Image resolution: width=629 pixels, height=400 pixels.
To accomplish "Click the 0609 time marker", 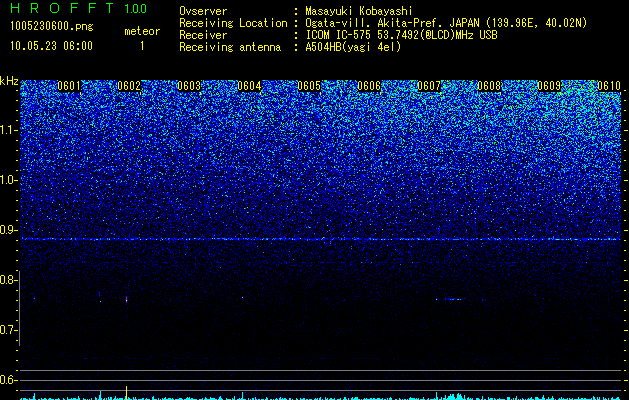I will [x=549, y=86].
